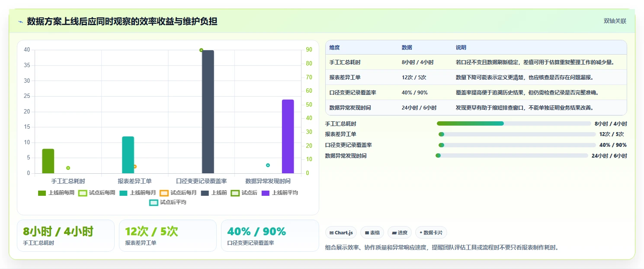
Task: Toggle the 上线前 dark legend entry
Action: (x=213, y=193)
